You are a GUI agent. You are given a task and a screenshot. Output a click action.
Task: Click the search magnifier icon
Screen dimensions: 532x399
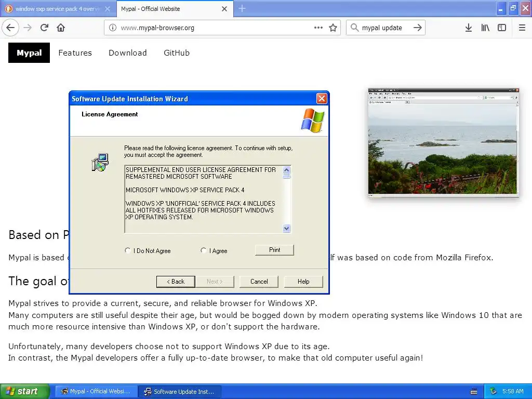pyautogui.click(x=354, y=28)
